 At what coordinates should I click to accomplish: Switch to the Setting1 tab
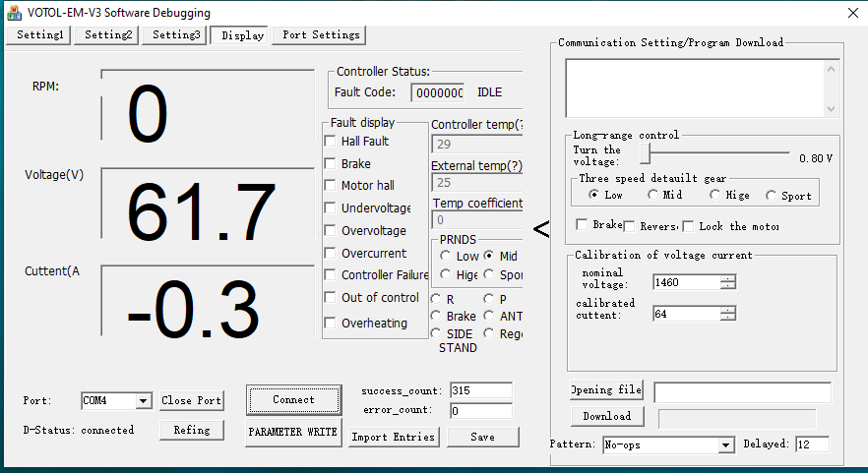pyautogui.click(x=39, y=34)
